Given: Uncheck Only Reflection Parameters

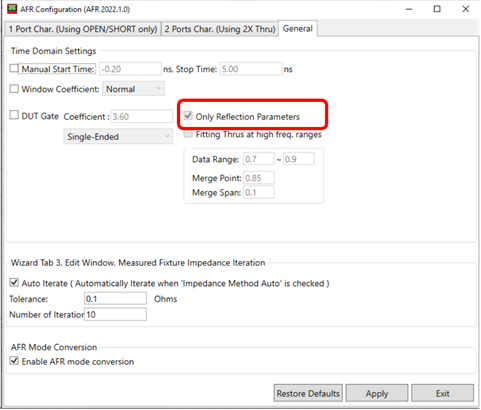Looking at the screenshot, I should (x=188, y=116).
